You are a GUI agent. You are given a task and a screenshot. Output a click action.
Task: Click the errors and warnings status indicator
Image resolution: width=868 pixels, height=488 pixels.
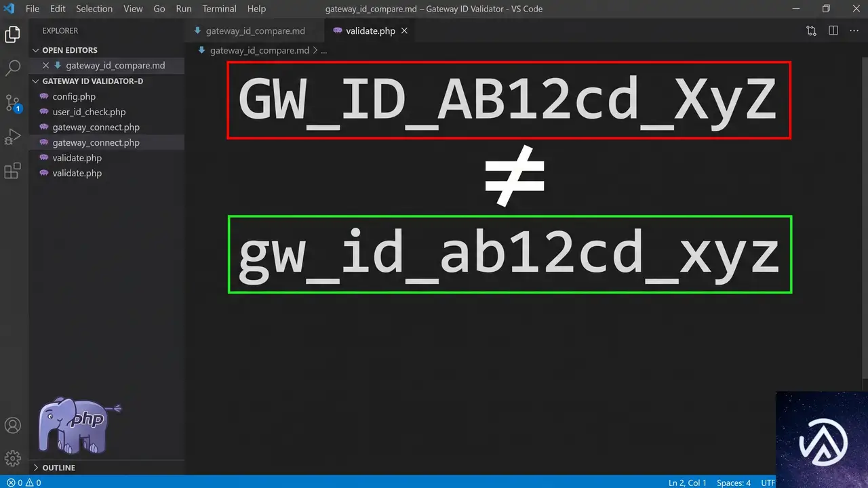(x=24, y=483)
